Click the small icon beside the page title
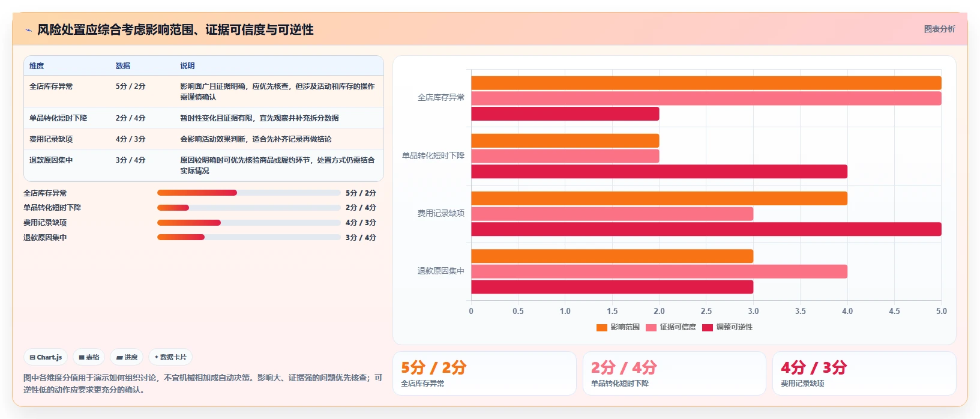The image size is (980, 419). click(x=28, y=30)
